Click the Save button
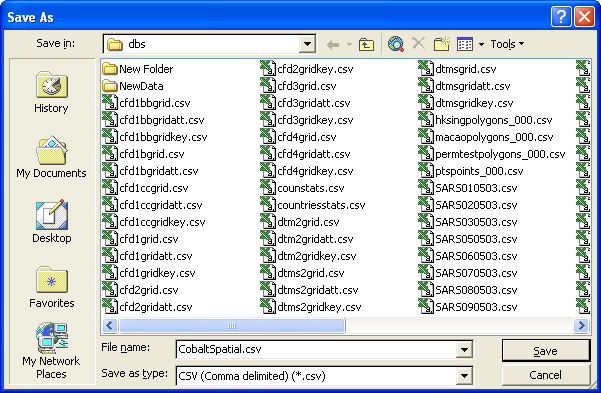 pos(545,351)
